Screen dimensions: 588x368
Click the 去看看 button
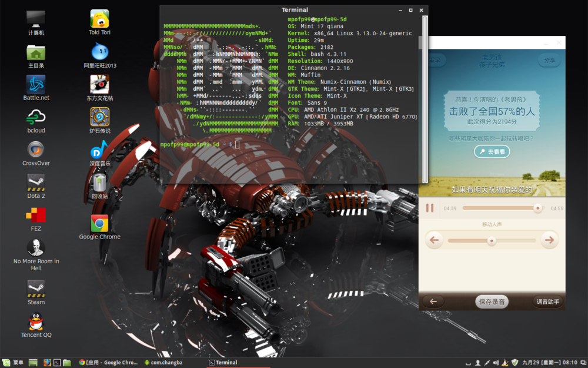pos(492,152)
